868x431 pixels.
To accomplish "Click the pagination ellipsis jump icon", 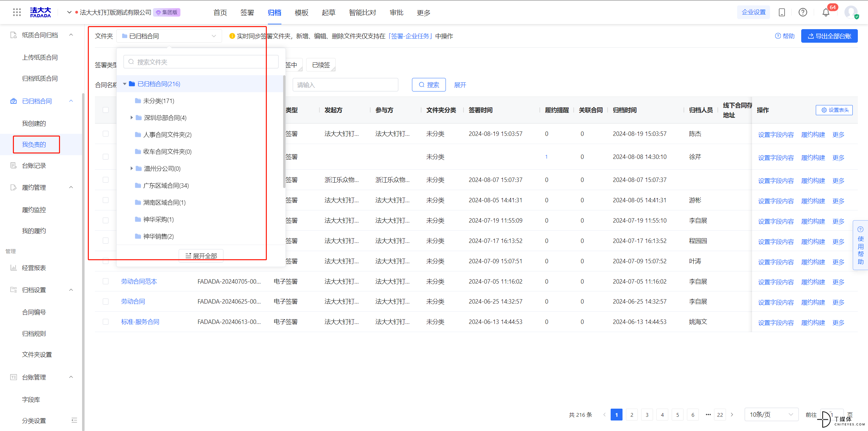I will [x=708, y=414].
